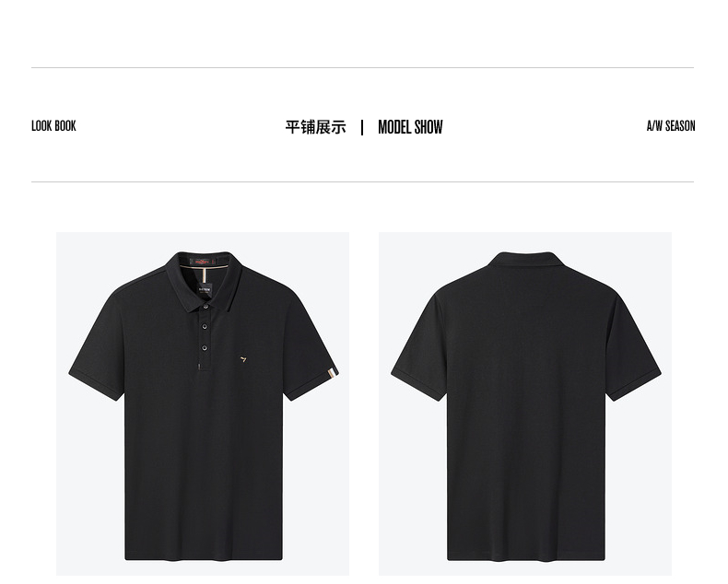Click the lower horizontal divider line

(x=362, y=182)
